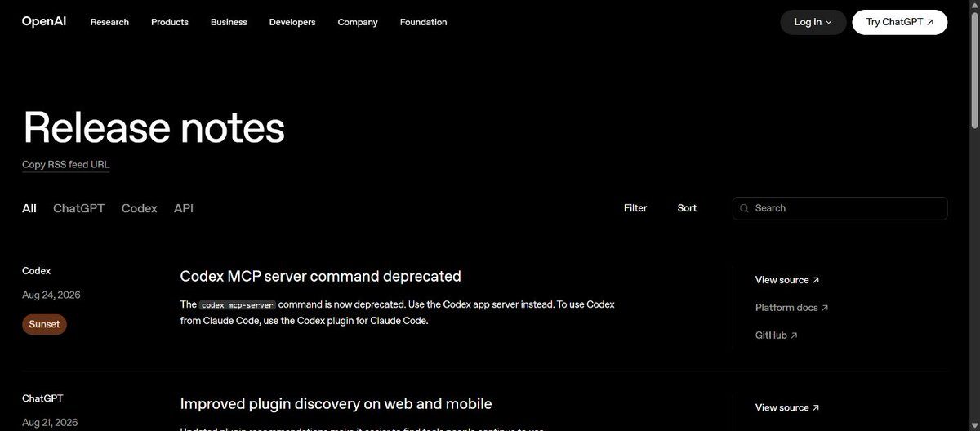980x431 pixels.
Task: Click the page vertical scrollbar thumb
Action: [973, 70]
